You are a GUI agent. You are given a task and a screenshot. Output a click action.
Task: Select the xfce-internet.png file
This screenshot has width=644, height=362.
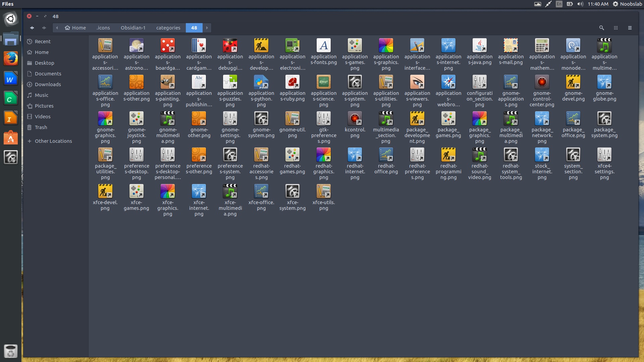tap(199, 191)
